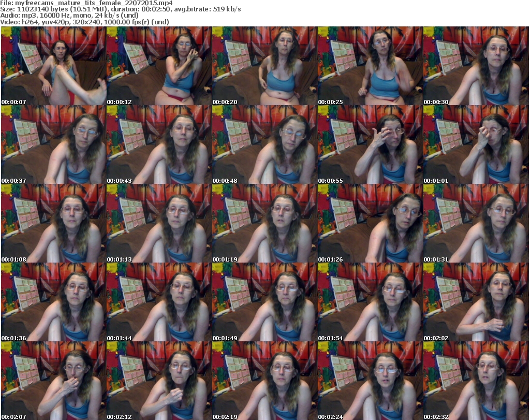Select the thumbnail stamped 00:00:07
530x420 pixels.
[53, 66]
